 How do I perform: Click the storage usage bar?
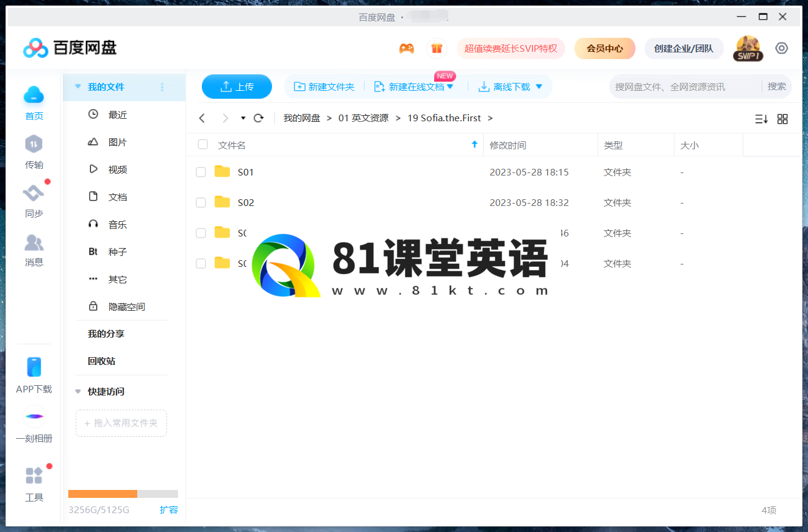click(x=123, y=494)
